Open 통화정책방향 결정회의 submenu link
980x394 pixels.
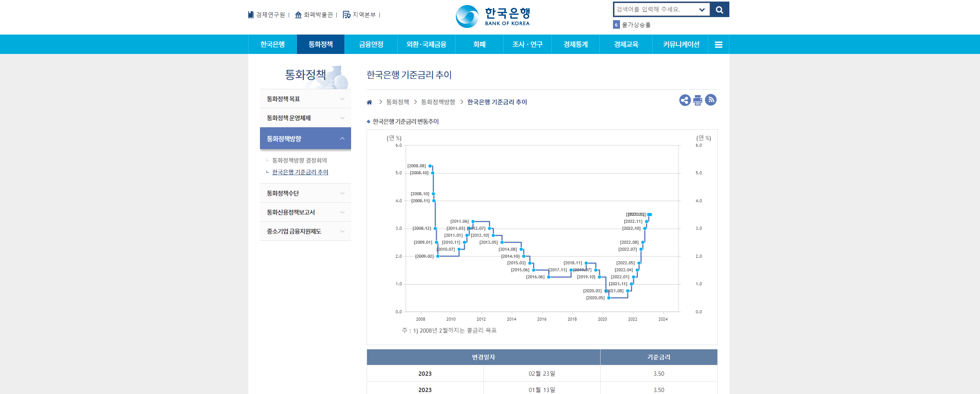click(300, 160)
